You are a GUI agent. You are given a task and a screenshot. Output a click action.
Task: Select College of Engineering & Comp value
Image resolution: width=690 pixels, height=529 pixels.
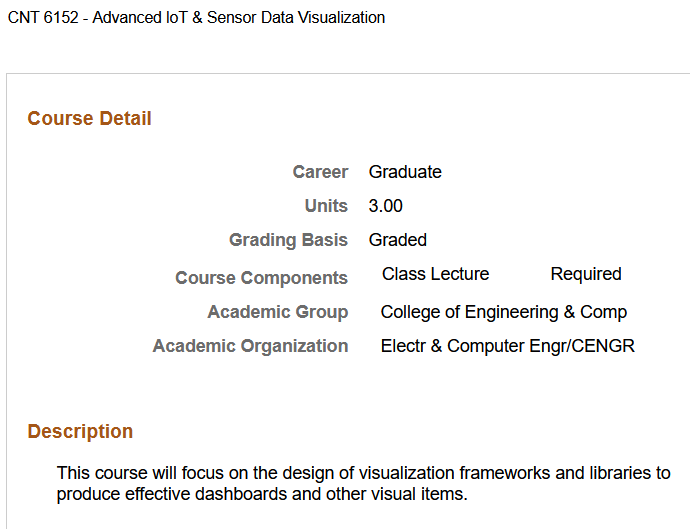click(x=503, y=312)
